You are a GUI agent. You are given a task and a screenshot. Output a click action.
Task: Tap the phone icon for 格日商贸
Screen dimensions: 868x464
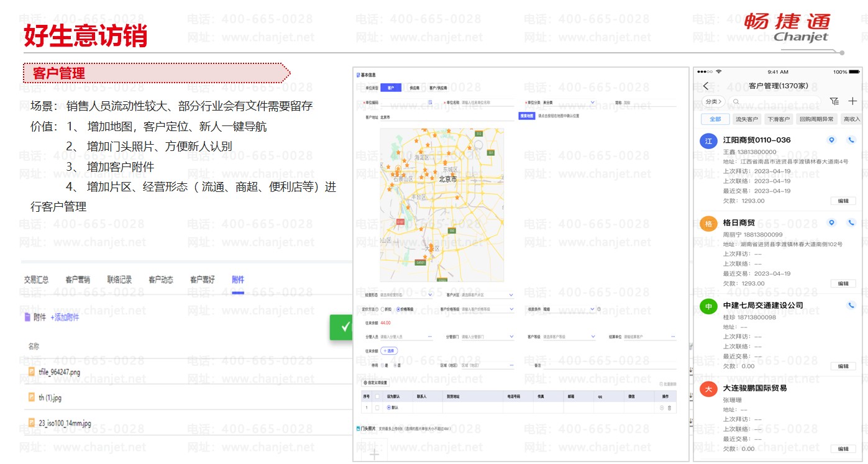[851, 223]
